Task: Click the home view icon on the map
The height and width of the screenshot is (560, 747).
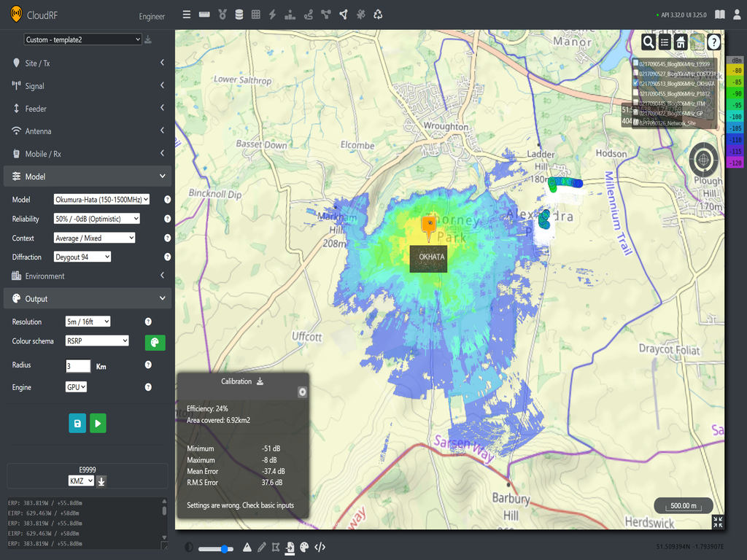Action: (x=680, y=42)
